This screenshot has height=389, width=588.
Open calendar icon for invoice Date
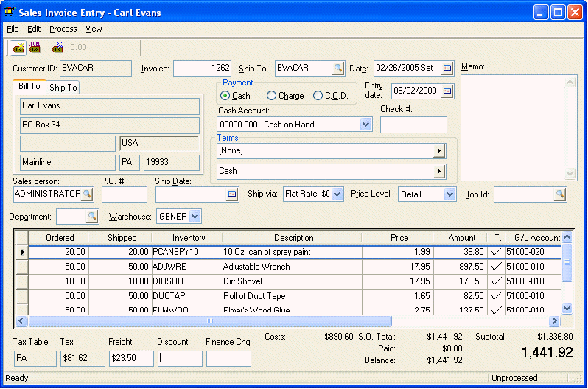point(447,69)
